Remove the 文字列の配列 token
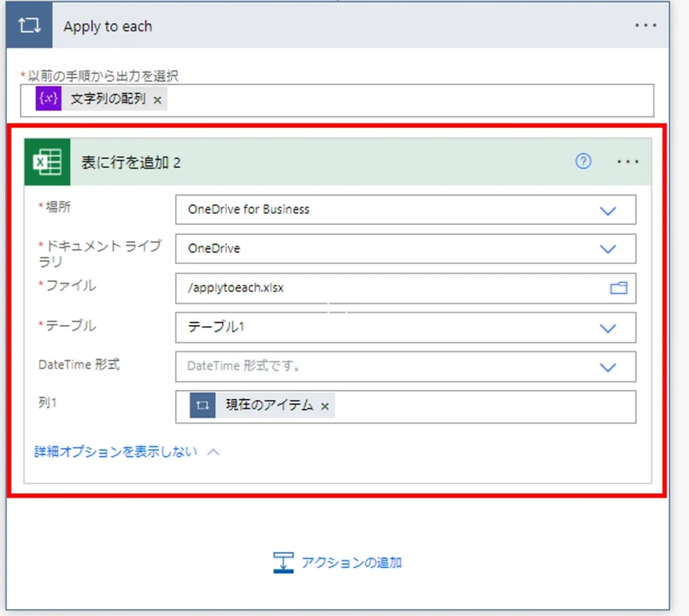689x616 pixels. coord(157,100)
